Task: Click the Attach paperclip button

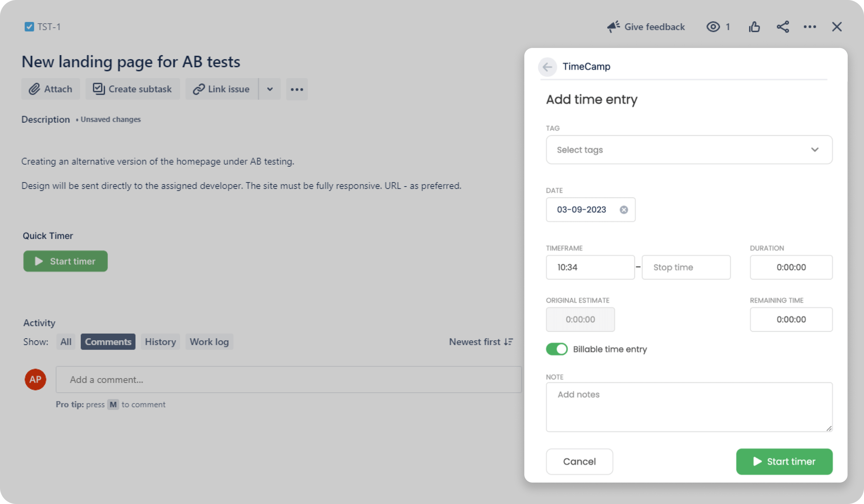Action: [51, 89]
